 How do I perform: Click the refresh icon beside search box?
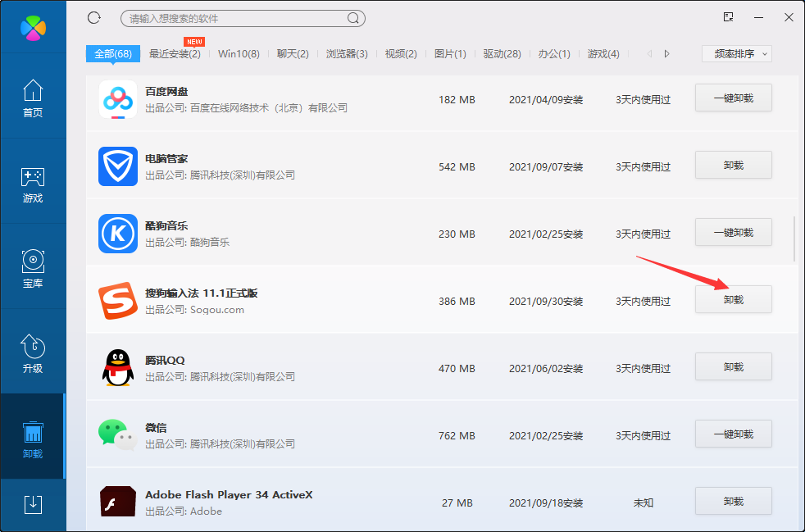tap(94, 18)
